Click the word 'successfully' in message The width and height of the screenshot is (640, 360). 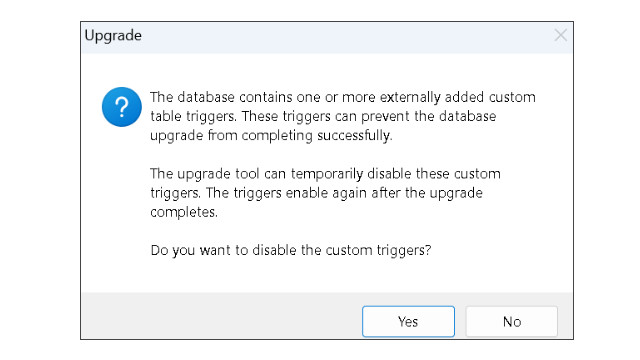[355, 136]
